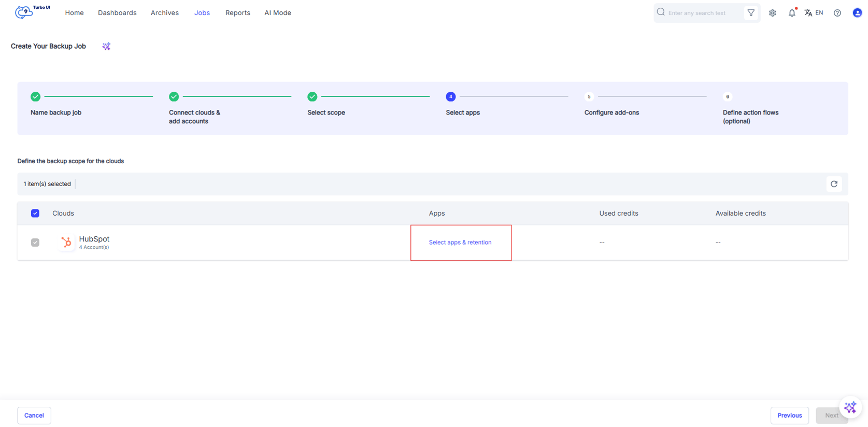Open the Jobs menu

pos(202,13)
